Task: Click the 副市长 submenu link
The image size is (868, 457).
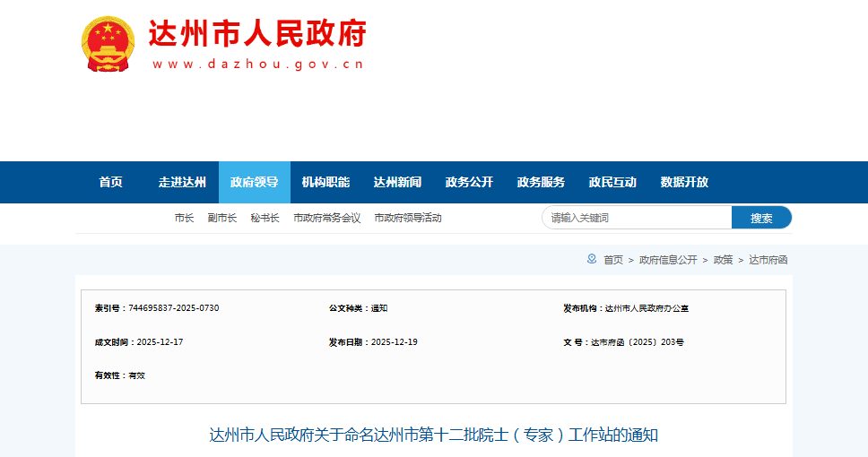Action: 222,218
